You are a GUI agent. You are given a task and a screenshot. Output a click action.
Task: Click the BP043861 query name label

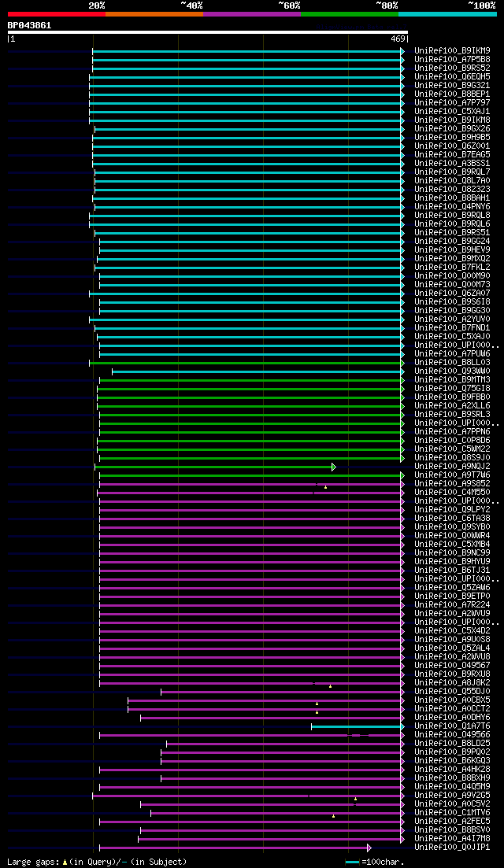pos(29,25)
